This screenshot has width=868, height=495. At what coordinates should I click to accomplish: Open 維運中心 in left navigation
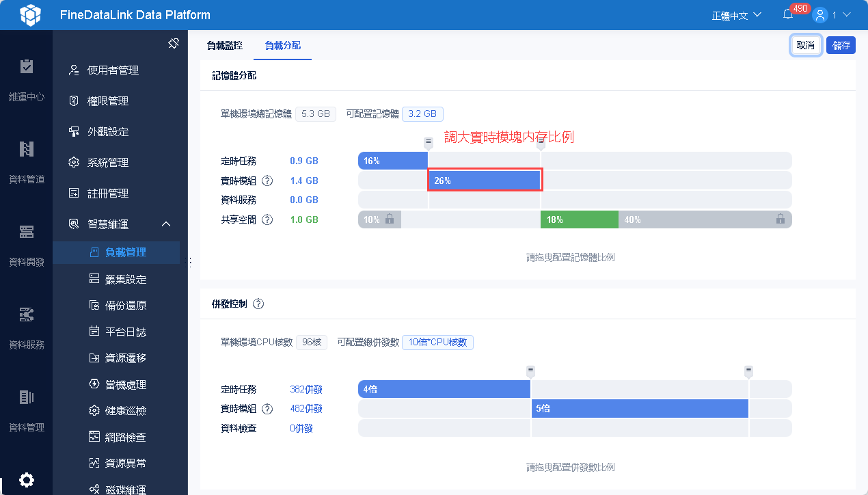tap(27, 80)
